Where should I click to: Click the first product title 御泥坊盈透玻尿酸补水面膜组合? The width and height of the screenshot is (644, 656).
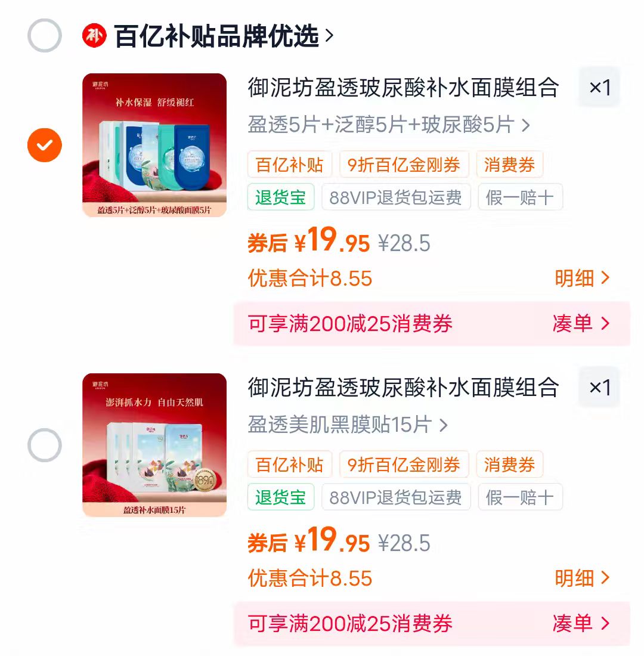point(403,88)
